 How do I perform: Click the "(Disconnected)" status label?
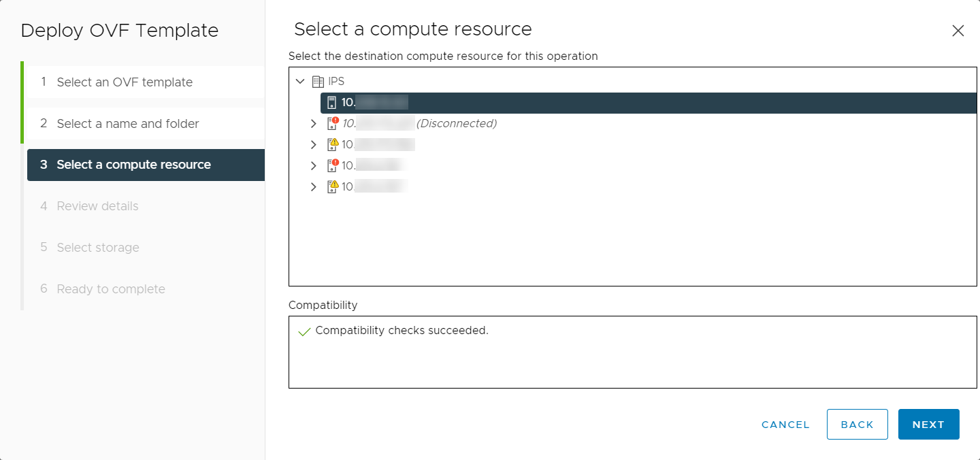(457, 124)
